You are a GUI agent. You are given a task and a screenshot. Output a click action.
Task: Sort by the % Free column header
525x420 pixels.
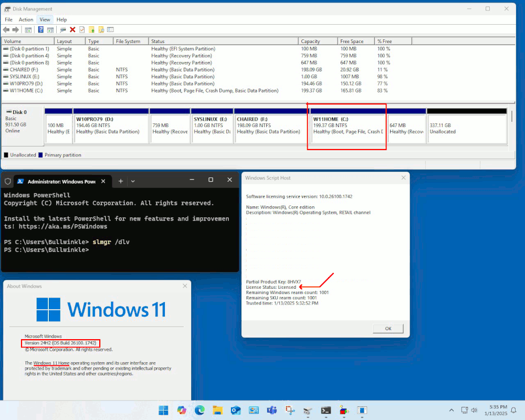click(393, 41)
